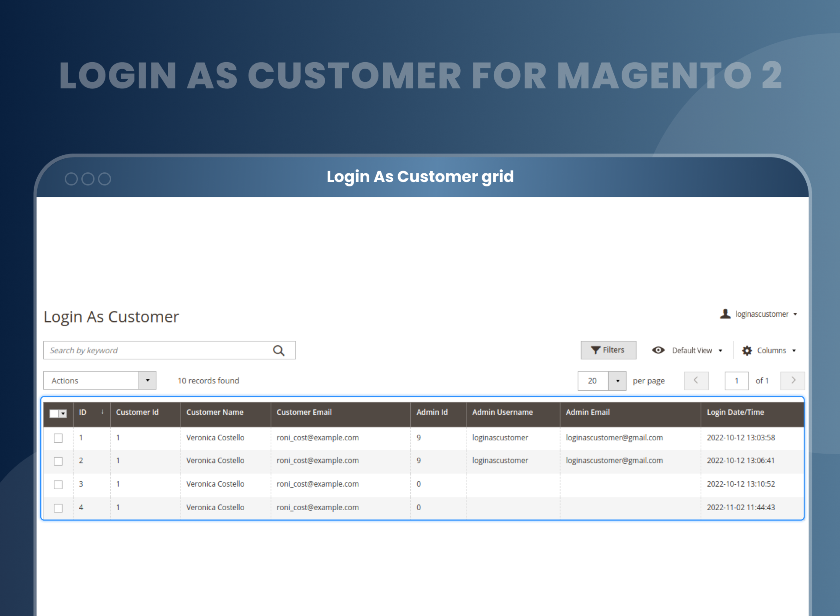Click the search magnifying glass icon

(x=279, y=350)
